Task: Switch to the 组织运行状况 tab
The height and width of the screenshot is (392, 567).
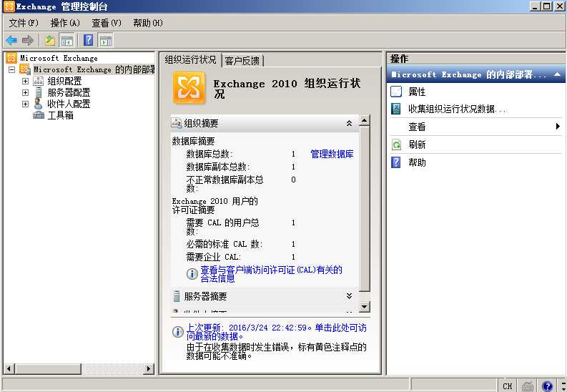Action: 191,59
